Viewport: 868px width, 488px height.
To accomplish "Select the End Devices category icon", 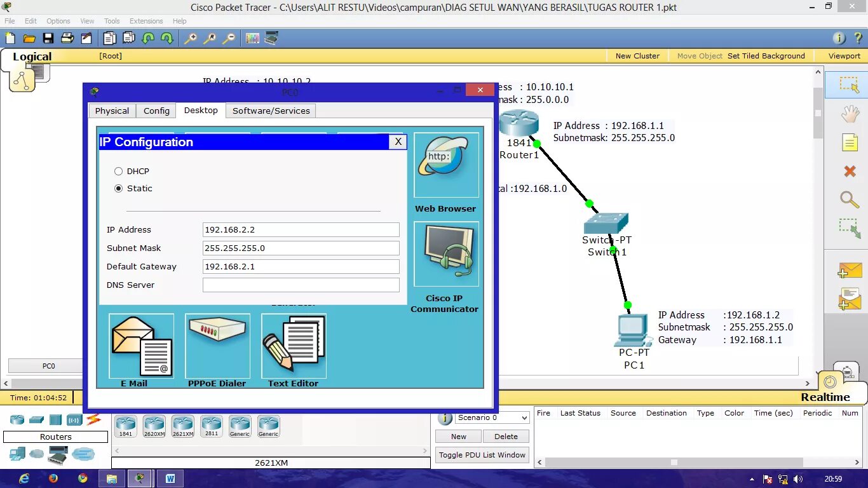I will click(17, 454).
